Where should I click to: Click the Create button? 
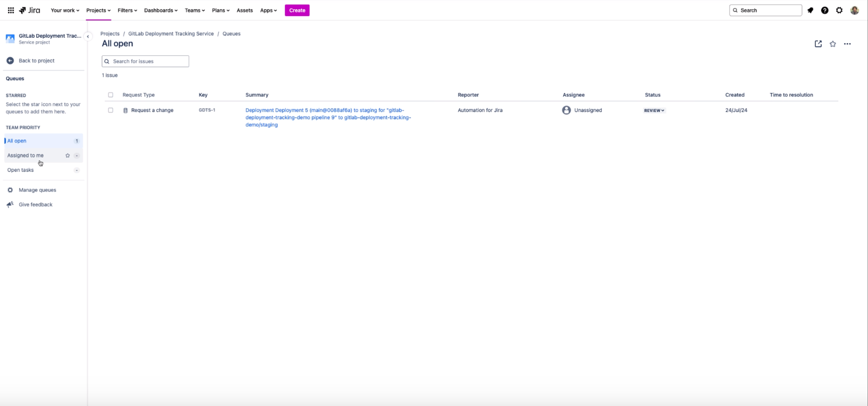pos(297,10)
